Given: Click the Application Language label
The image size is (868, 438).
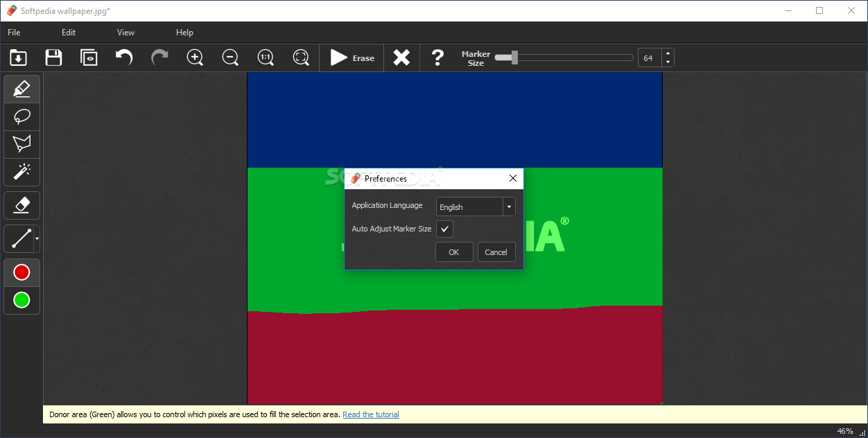Looking at the screenshot, I should pyautogui.click(x=387, y=205).
